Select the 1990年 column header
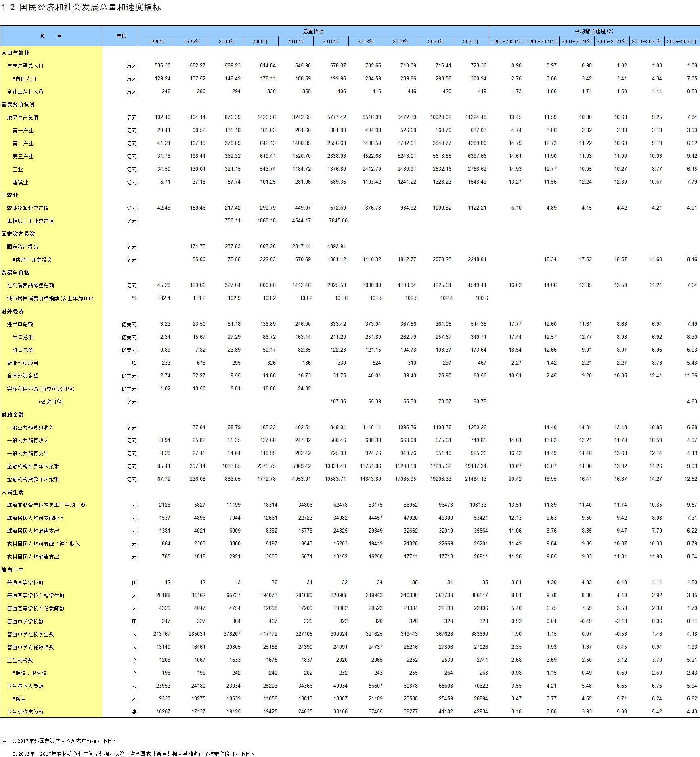 (156, 41)
